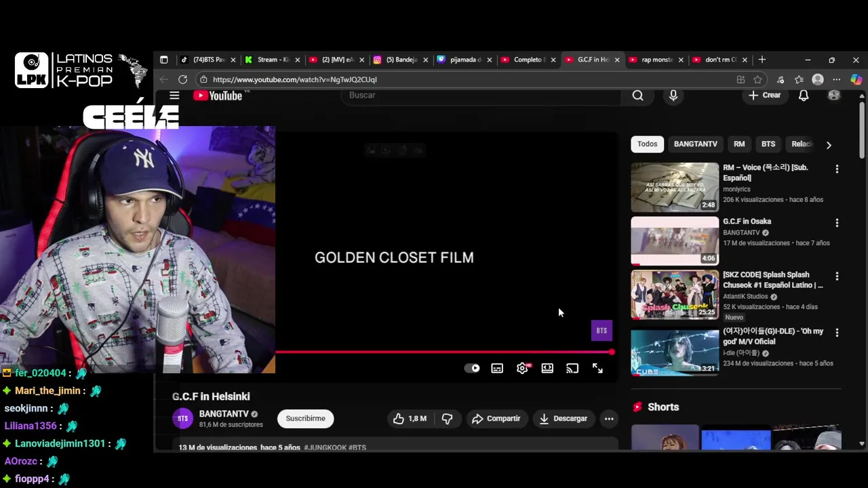Open video player settings gear
This screenshot has height=488, width=868.
[x=522, y=368]
